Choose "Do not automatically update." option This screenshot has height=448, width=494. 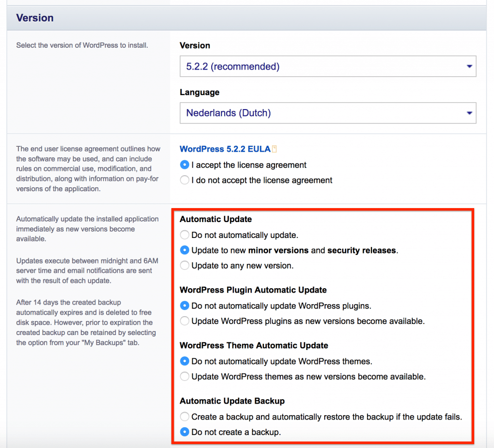184,235
